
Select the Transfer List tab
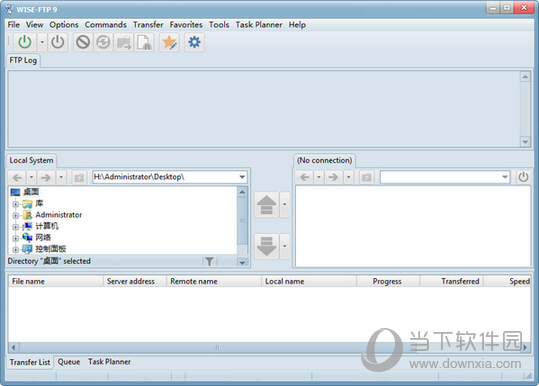tap(30, 362)
